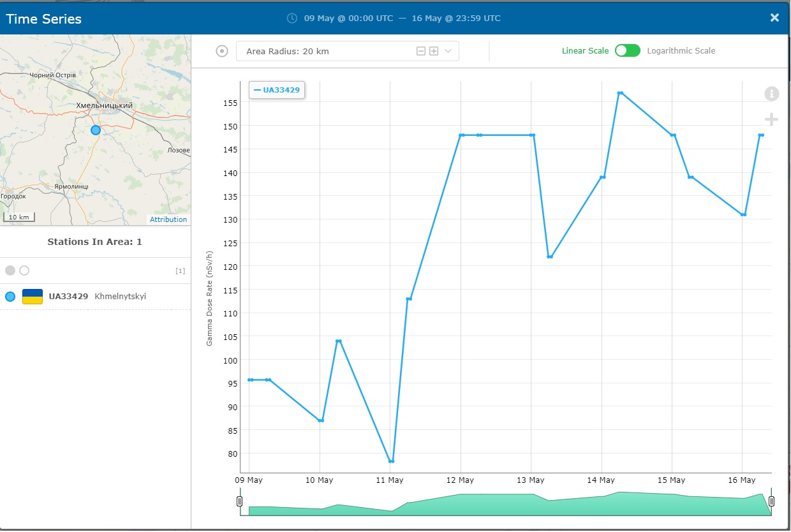
Task: Click the large plus icon beside chart
Action: tap(771, 119)
